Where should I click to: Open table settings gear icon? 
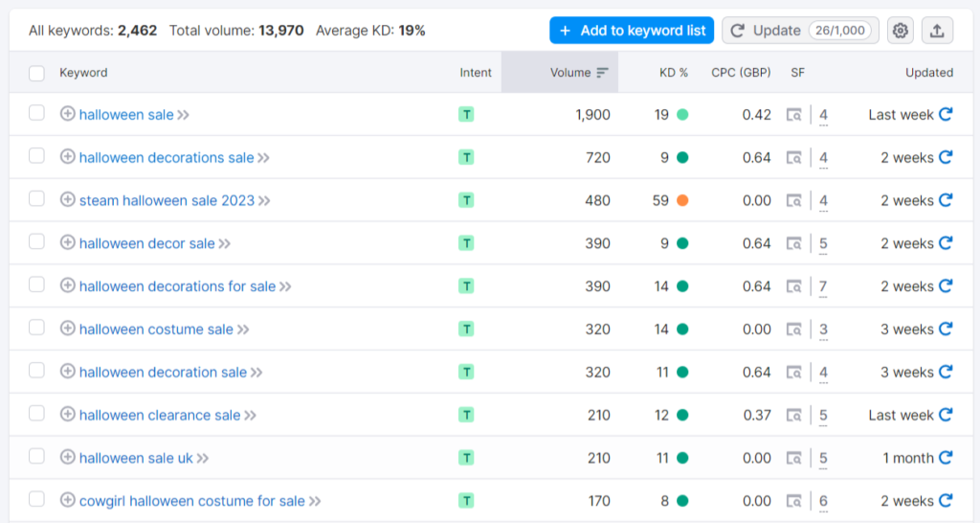tap(900, 30)
